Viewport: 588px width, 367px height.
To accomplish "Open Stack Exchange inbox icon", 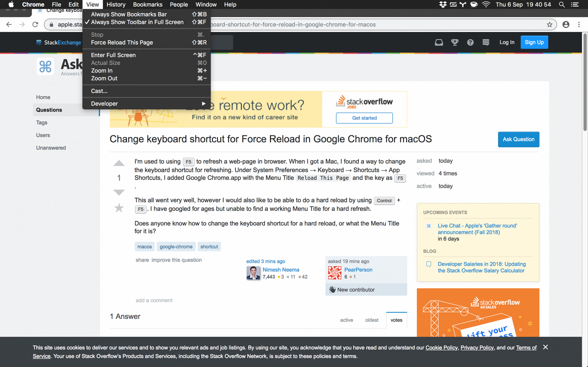I will [439, 42].
